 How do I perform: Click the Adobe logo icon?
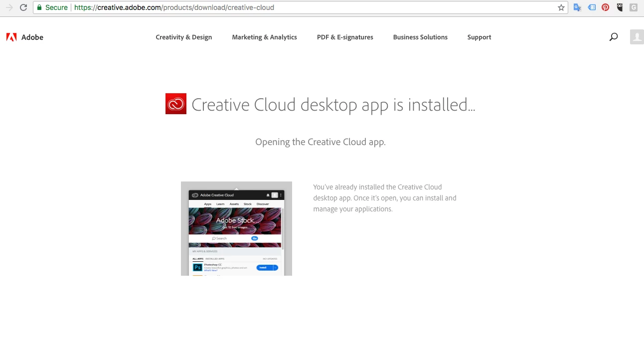11,37
